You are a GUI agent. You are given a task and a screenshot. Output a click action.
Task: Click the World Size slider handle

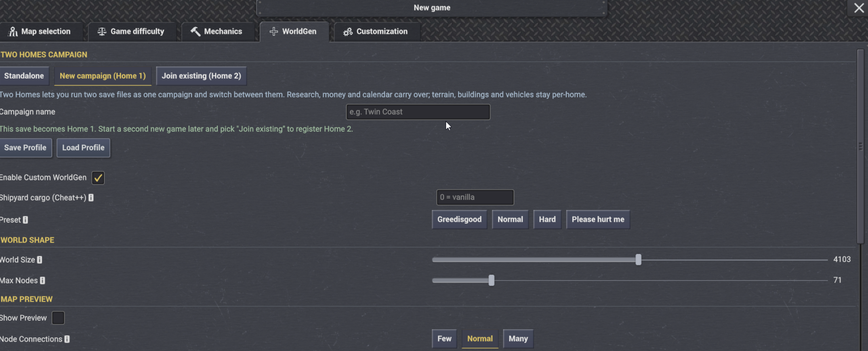638,260
